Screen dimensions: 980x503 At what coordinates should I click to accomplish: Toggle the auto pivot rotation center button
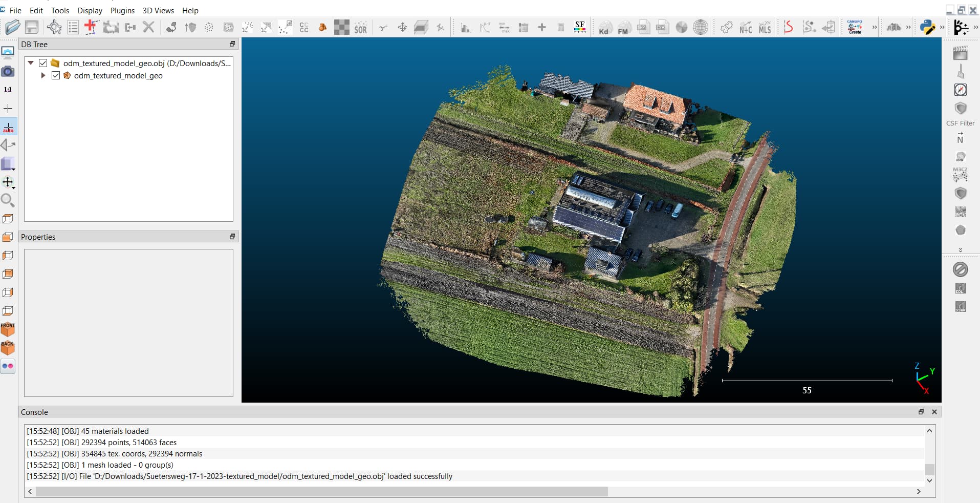point(8,127)
